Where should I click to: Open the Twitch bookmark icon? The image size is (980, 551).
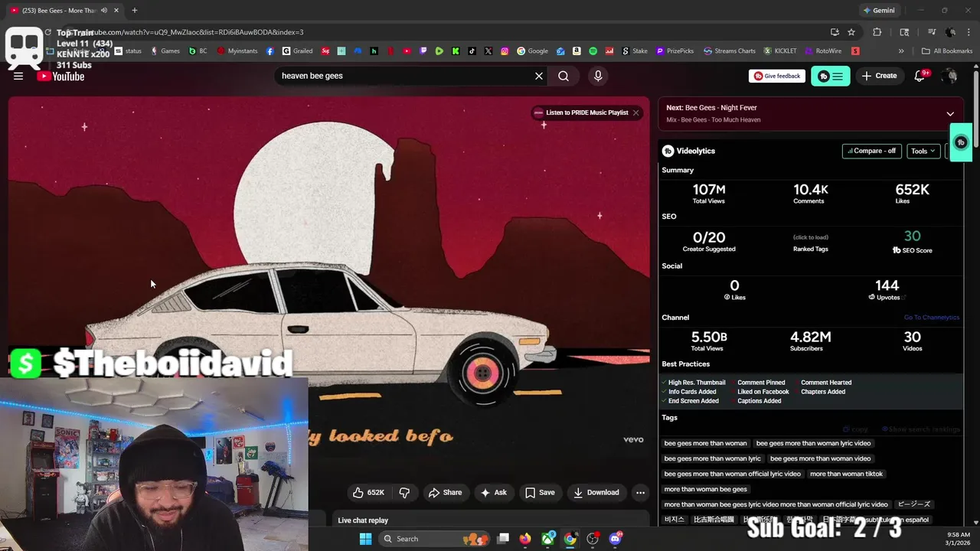click(x=423, y=51)
